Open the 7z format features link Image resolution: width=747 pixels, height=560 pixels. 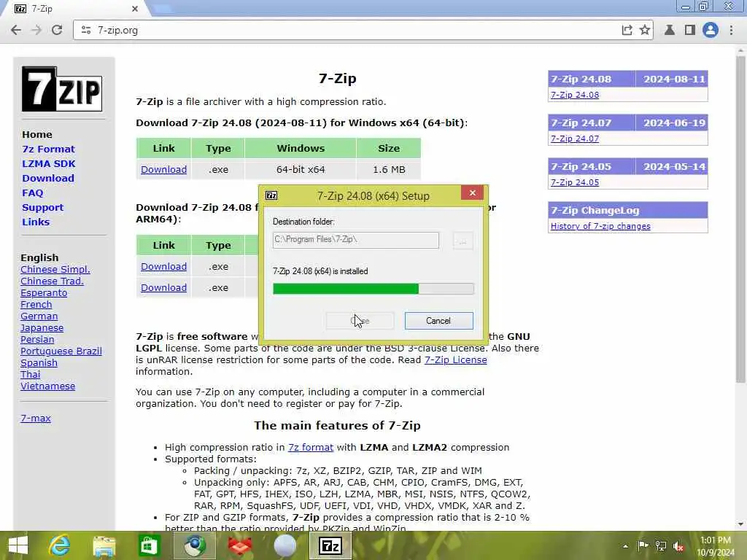pyautogui.click(x=311, y=448)
